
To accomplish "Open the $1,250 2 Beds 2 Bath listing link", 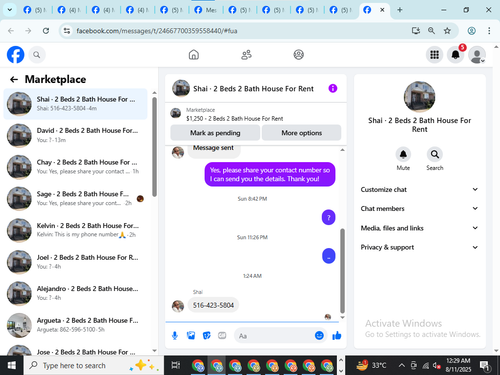I will click(x=234, y=119).
